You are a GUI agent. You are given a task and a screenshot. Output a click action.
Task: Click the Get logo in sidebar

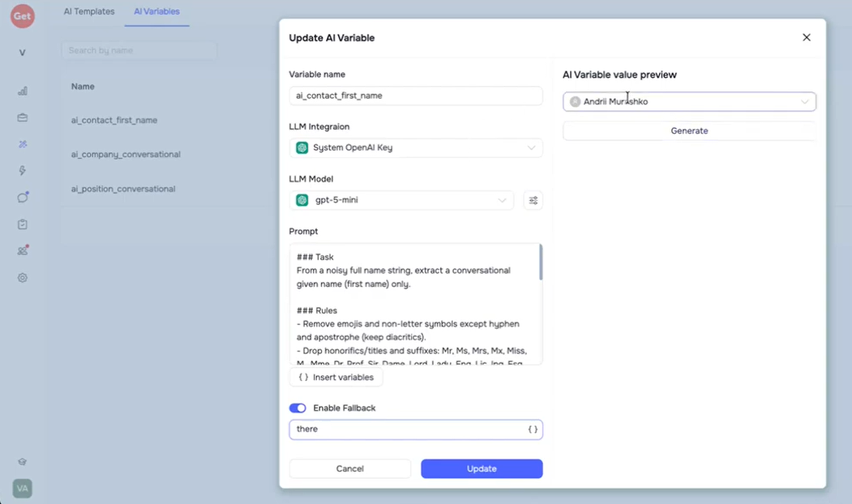[22, 15]
